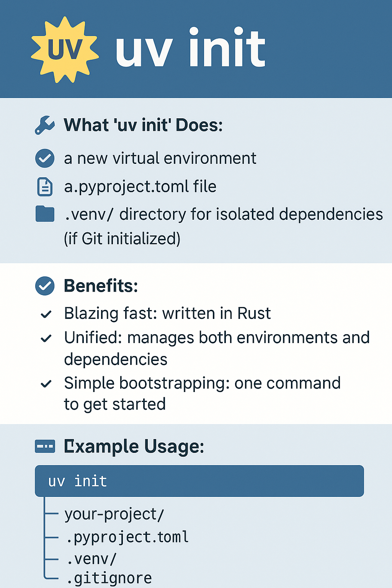The height and width of the screenshot is (588, 392).
Task: Select your-project/ in the file tree
Action: click(x=114, y=514)
